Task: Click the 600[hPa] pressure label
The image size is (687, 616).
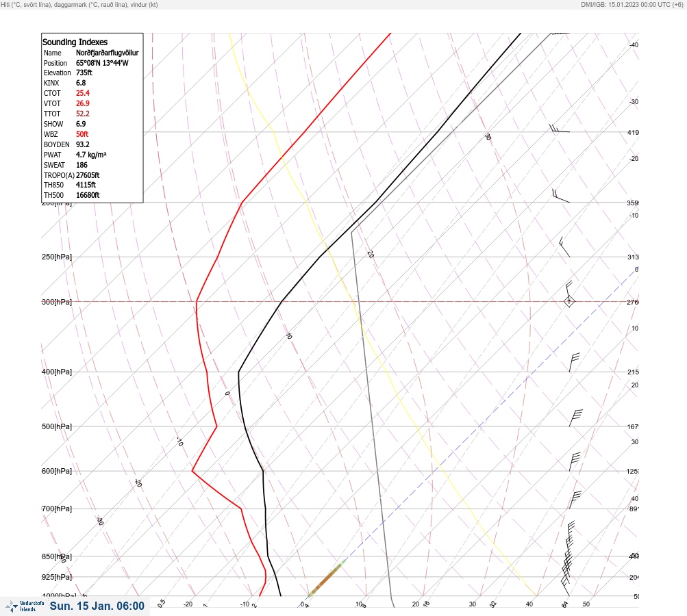Action: (57, 471)
